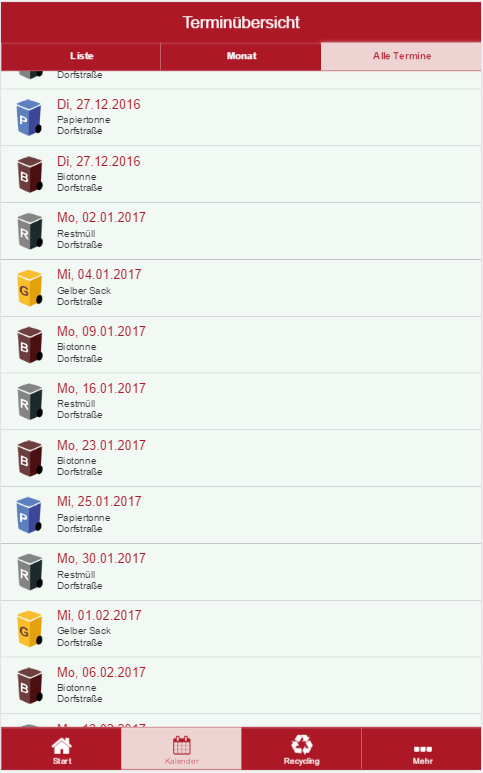Click brown Biotonne bin icon for 09.01.2017
This screenshot has height=773, width=483.
coord(29,345)
